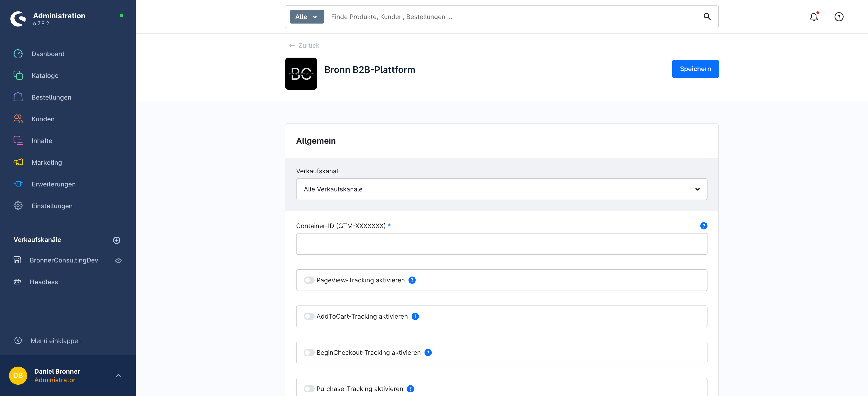Click the Bronn B2B-Plattform title
Image resolution: width=868 pixels, height=396 pixels.
[370, 69]
